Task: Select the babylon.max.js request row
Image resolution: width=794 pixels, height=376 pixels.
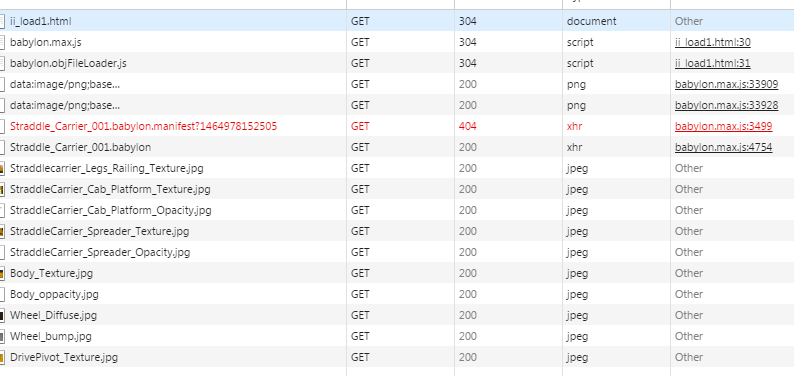Action: tap(397, 42)
